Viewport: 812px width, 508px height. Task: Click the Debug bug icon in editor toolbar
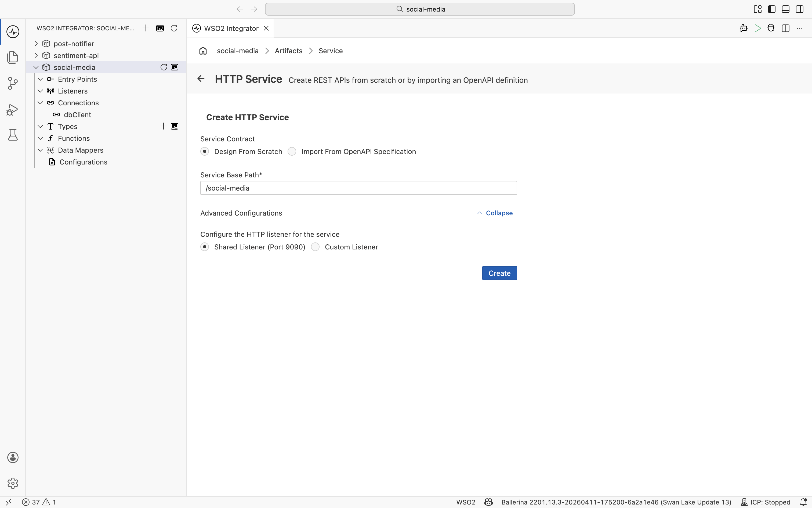(771, 28)
